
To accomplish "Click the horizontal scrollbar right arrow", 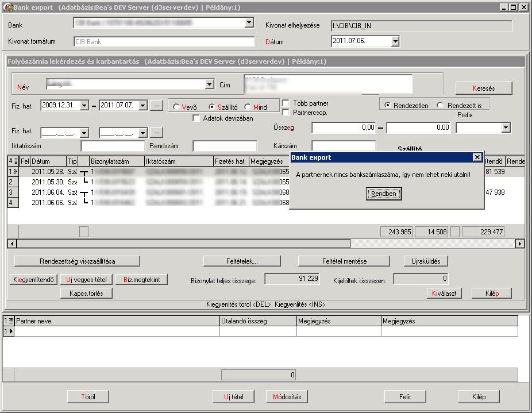I will [519, 244].
